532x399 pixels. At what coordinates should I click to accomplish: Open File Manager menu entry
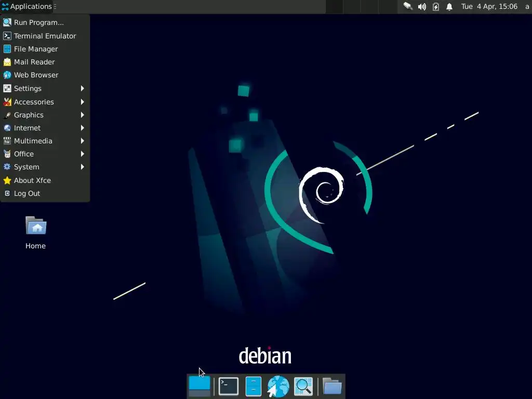click(45, 49)
